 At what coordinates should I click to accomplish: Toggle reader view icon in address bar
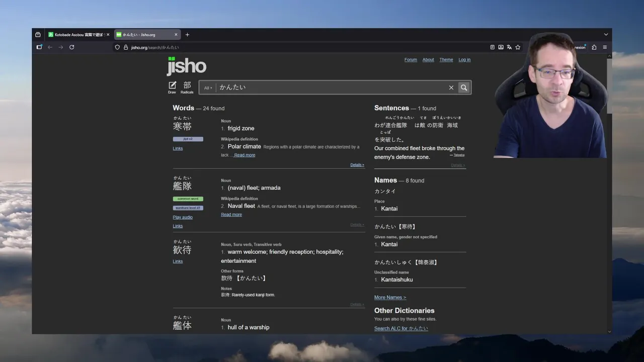click(x=492, y=47)
